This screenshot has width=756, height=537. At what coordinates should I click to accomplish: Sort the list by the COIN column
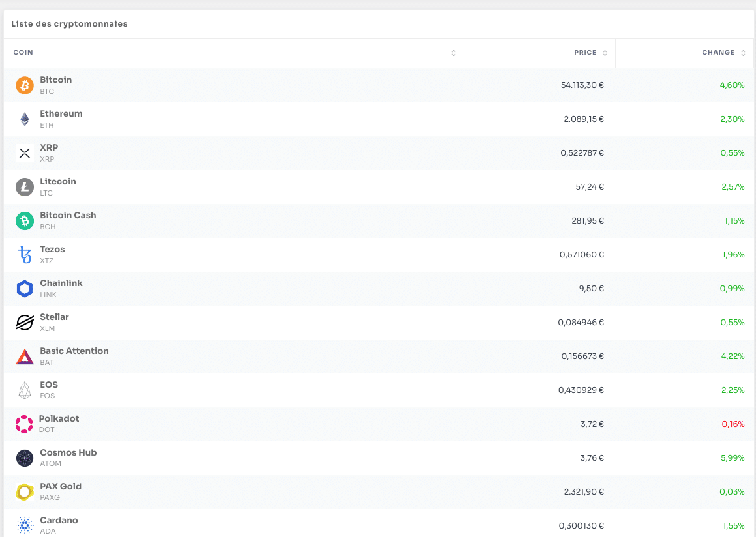point(453,53)
